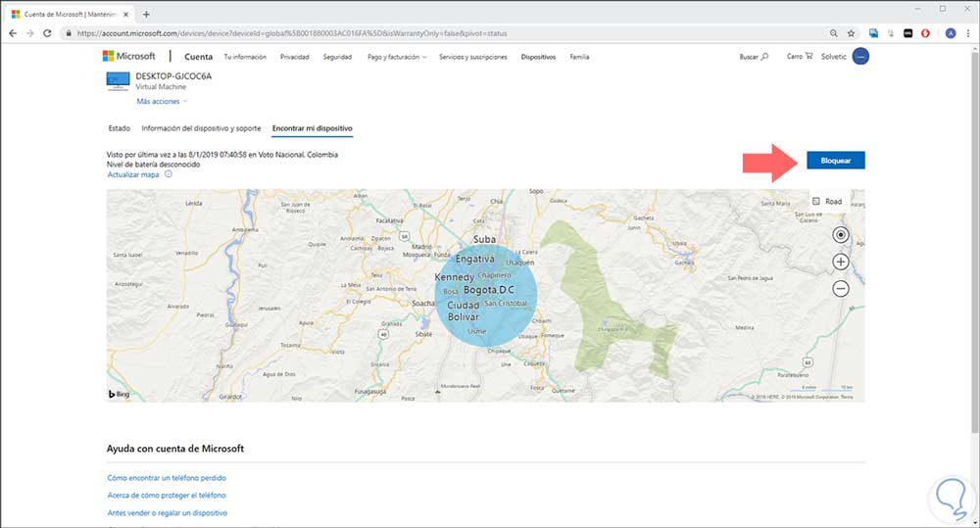Click the Solvetic account name
Screen dimensions: 980x528
point(833,56)
